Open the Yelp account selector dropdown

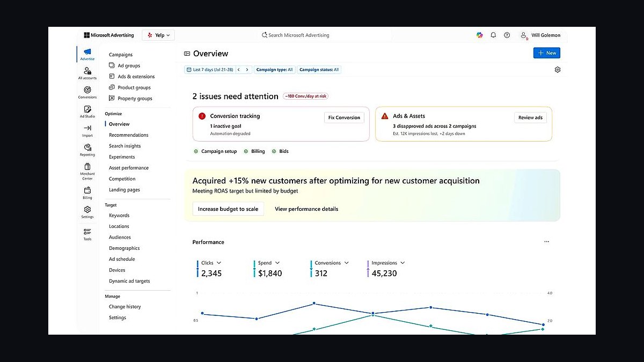pos(158,35)
